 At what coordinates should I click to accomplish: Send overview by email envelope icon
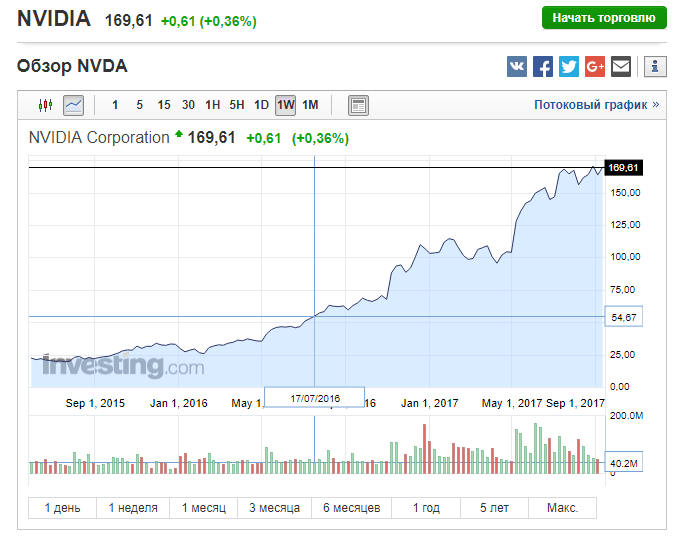pos(621,67)
